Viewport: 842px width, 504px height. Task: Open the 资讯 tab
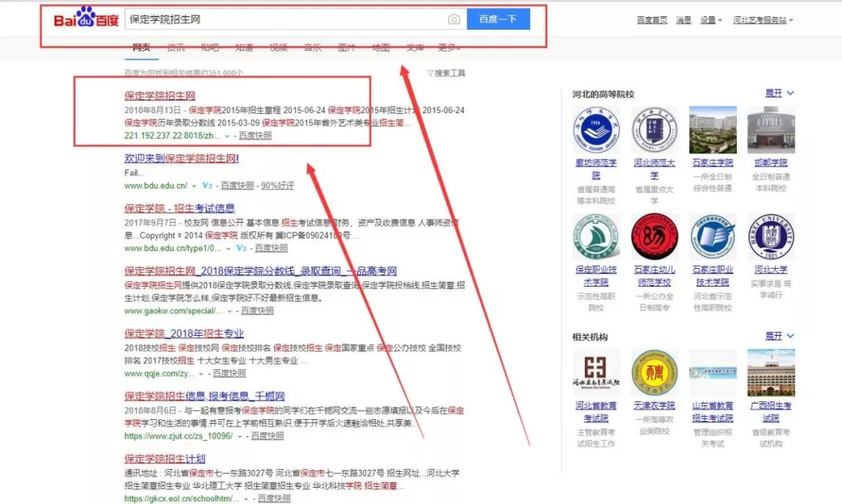coord(175,48)
